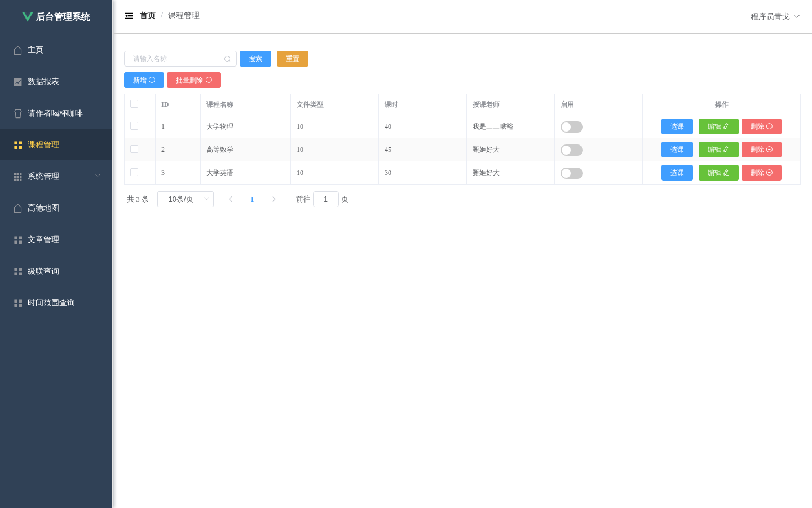812x508 pixels.
Task: Expand the 系统管理 submenu chevron
Action: point(98,176)
